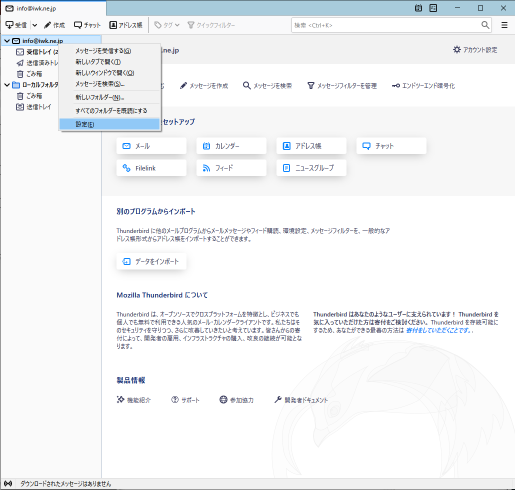
Task: Select ローカルフォルダー in folder pane
Action: 35,85
